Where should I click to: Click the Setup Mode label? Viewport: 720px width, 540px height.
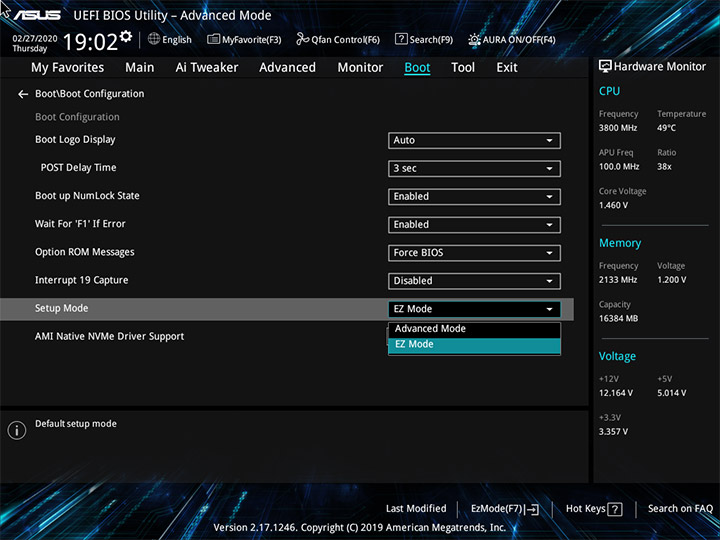(62, 309)
